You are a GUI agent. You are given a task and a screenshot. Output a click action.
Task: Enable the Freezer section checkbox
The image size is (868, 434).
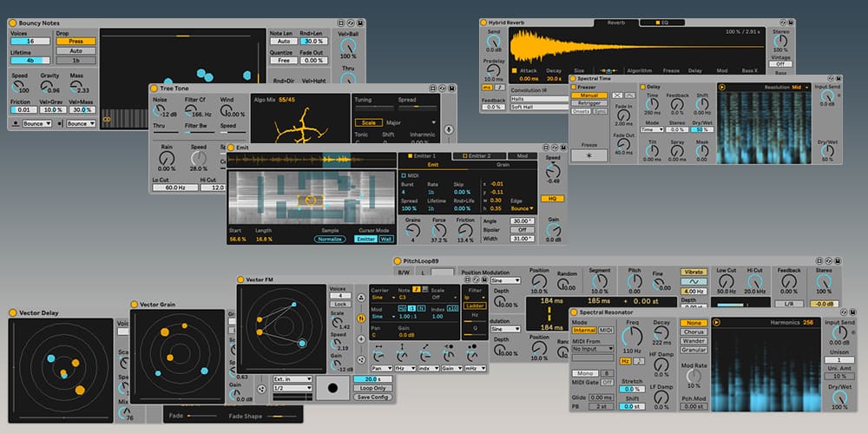pyautogui.click(x=574, y=87)
